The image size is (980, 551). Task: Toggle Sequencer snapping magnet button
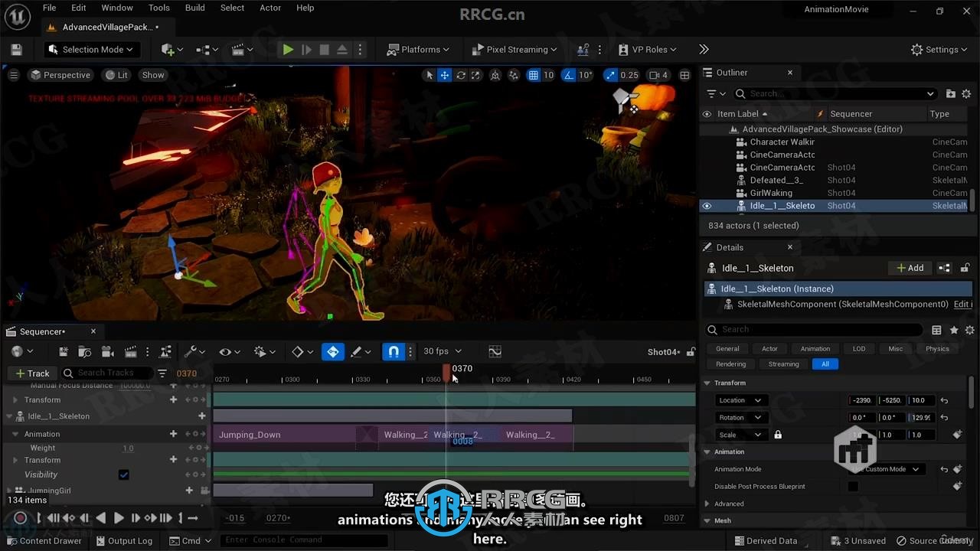[394, 352]
